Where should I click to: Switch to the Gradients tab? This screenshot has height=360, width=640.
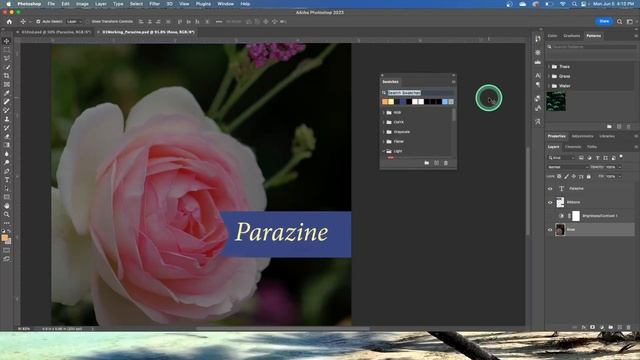571,36
